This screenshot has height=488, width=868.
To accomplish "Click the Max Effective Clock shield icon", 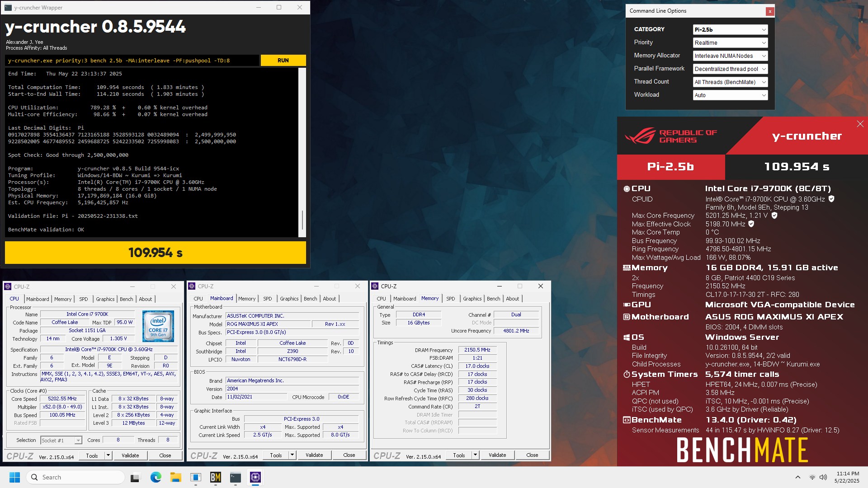I will 751,224.
